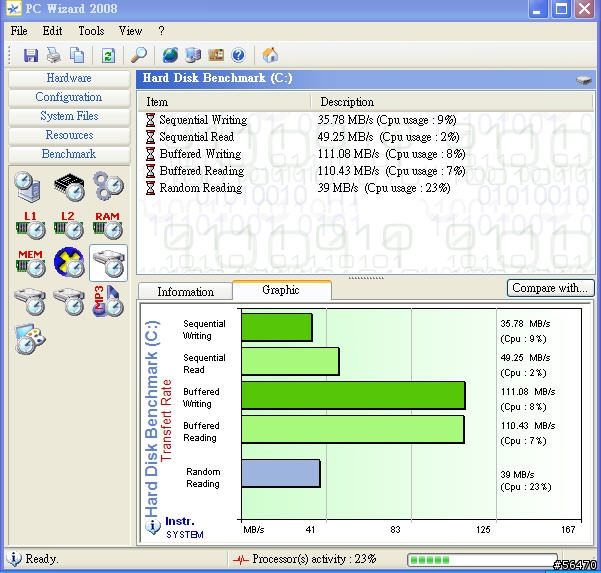601x573 pixels.
Task: Click the Item column header
Action: pos(224,102)
